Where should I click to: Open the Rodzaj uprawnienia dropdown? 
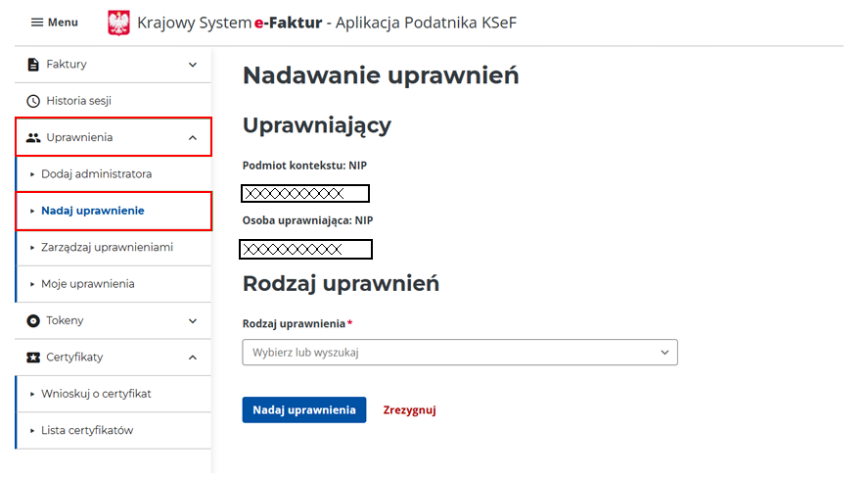tap(459, 353)
